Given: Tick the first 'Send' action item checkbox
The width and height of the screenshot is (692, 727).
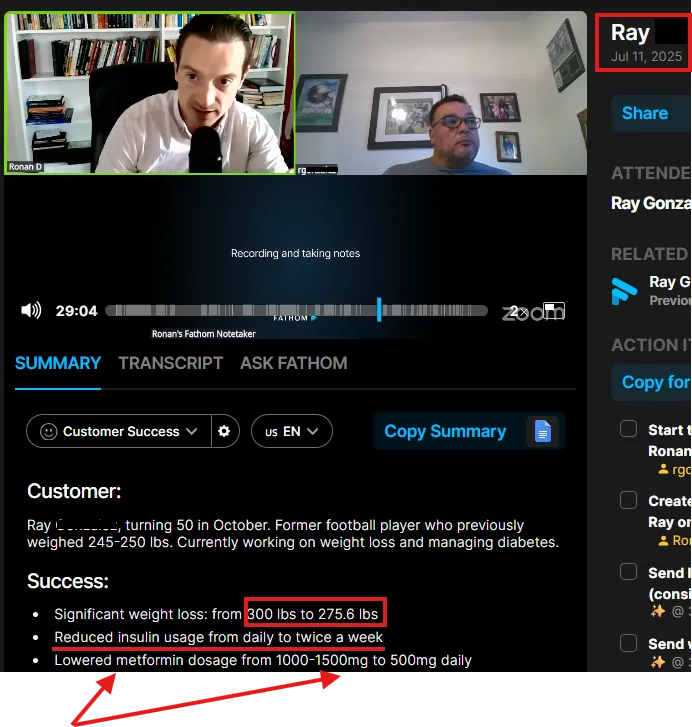Looking at the screenshot, I should pyautogui.click(x=629, y=572).
